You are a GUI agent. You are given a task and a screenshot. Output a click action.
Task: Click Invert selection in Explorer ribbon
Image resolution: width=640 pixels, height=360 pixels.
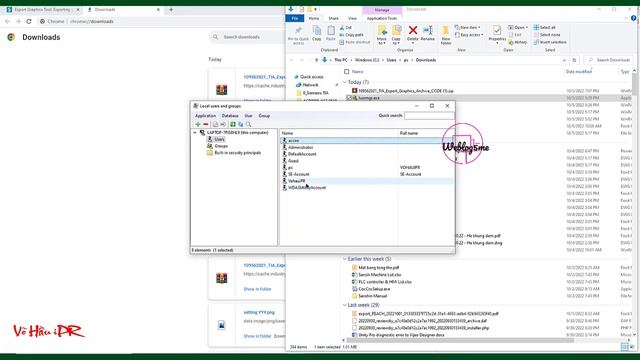coord(550,42)
